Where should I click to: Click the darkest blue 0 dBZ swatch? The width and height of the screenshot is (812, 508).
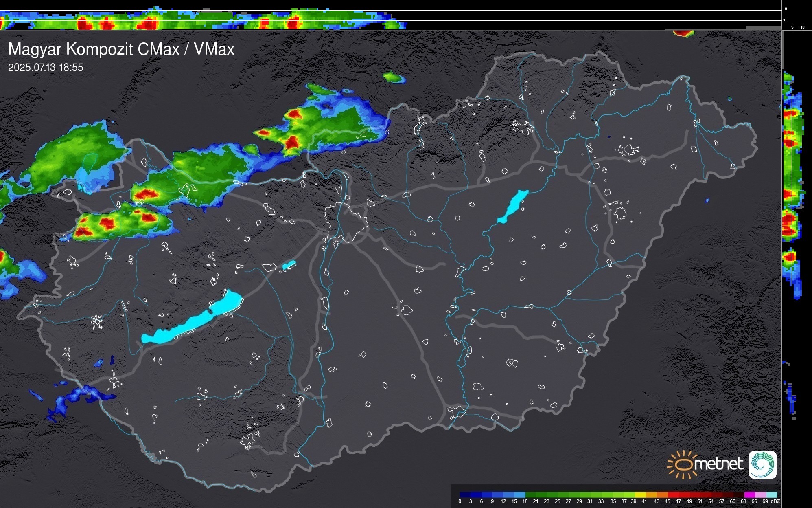click(x=465, y=495)
